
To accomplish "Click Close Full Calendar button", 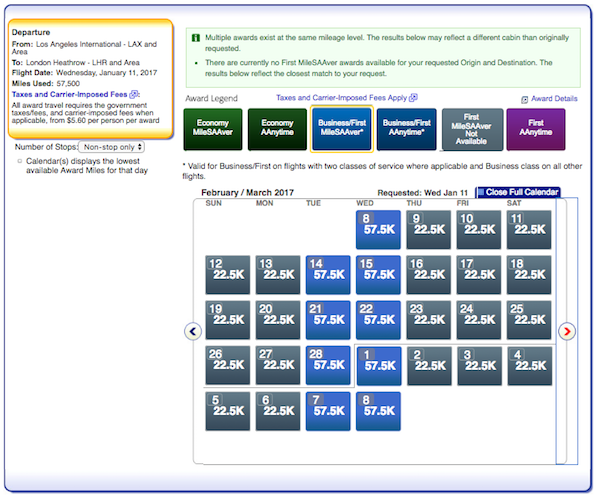I will tap(518, 192).
